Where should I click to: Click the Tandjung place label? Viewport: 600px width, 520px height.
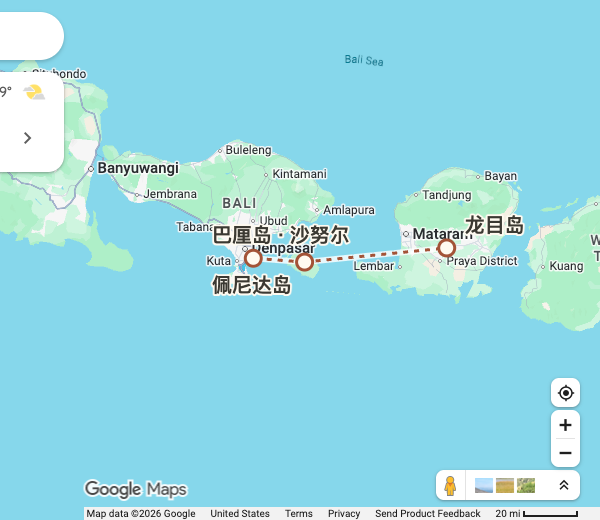[447, 195]
